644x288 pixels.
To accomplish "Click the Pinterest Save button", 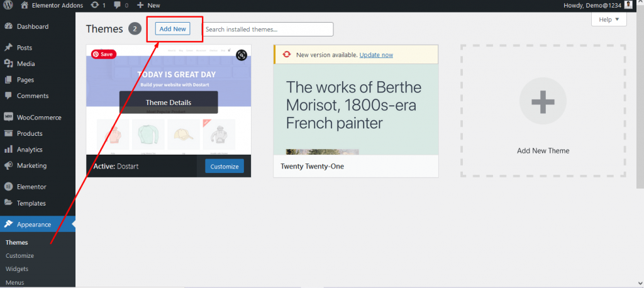I will (x=104, y=54).
